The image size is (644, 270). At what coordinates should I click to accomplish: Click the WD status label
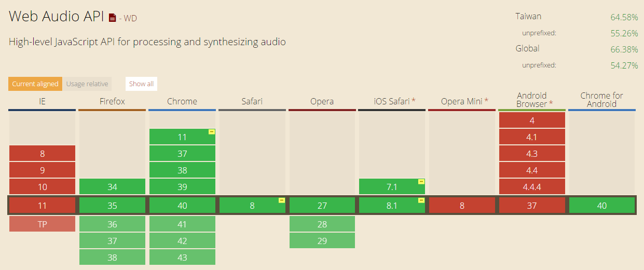130,18
